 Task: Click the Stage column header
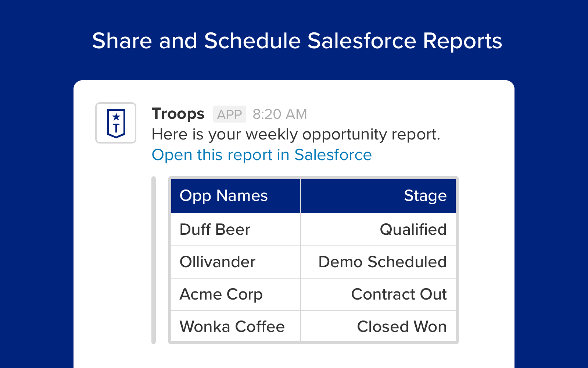425,196
